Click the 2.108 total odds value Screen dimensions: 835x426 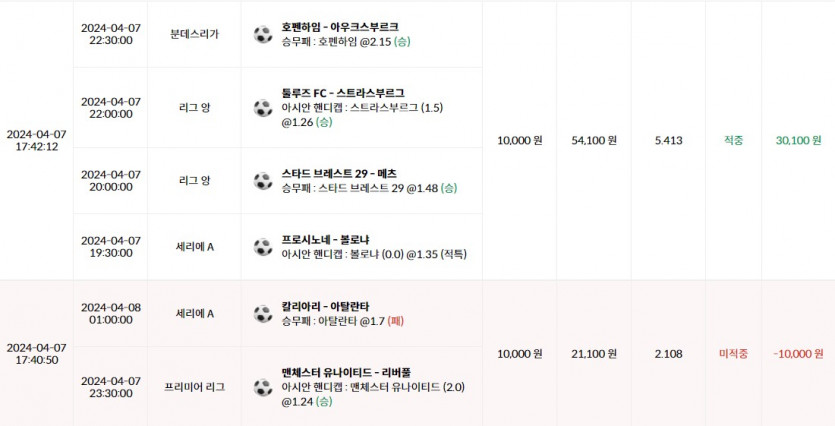pyautogui.click(x=668, y=353)
